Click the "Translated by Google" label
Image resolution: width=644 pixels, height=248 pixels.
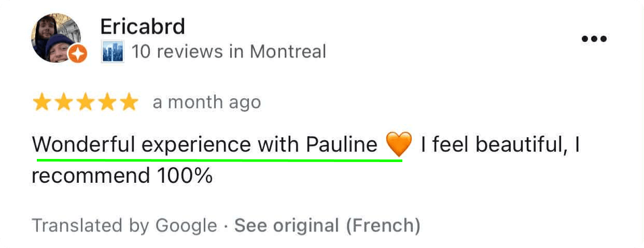pyautogui.click(x=124, y=226)
